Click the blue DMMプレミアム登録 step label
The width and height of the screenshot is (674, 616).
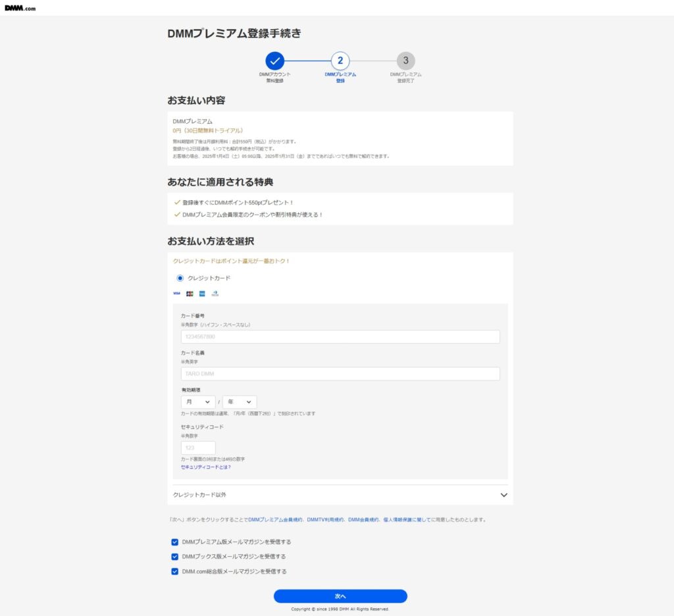point(340,78)
